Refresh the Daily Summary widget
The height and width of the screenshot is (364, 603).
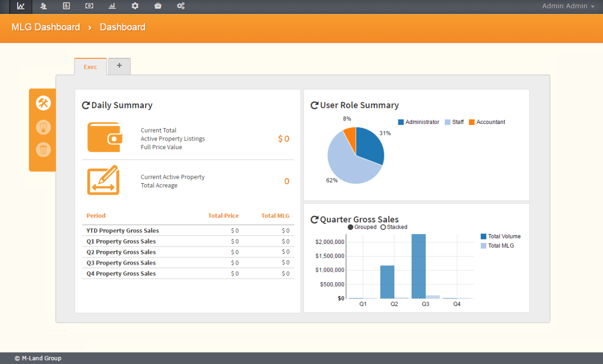pos(85,105)
